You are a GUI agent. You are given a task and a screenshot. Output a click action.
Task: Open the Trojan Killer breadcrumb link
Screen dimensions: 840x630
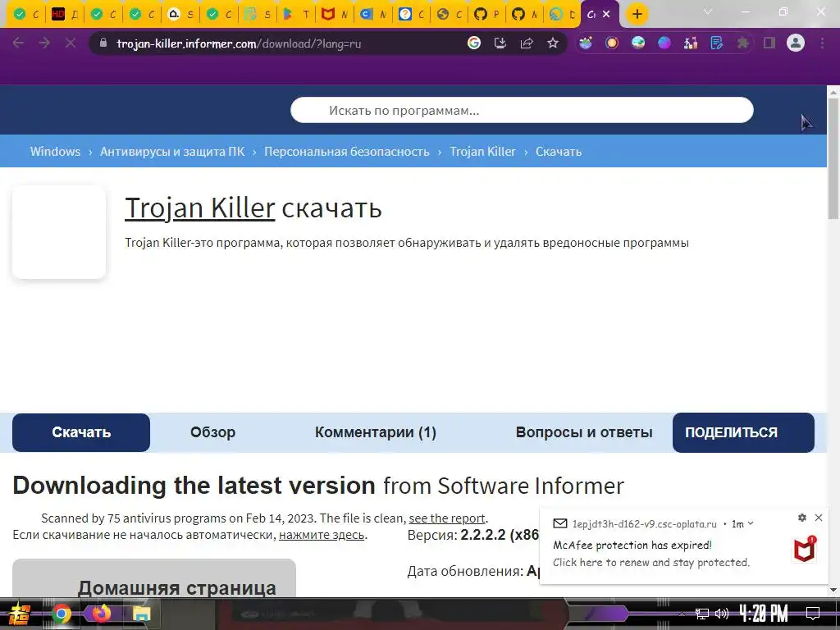[x=482, y=152]
